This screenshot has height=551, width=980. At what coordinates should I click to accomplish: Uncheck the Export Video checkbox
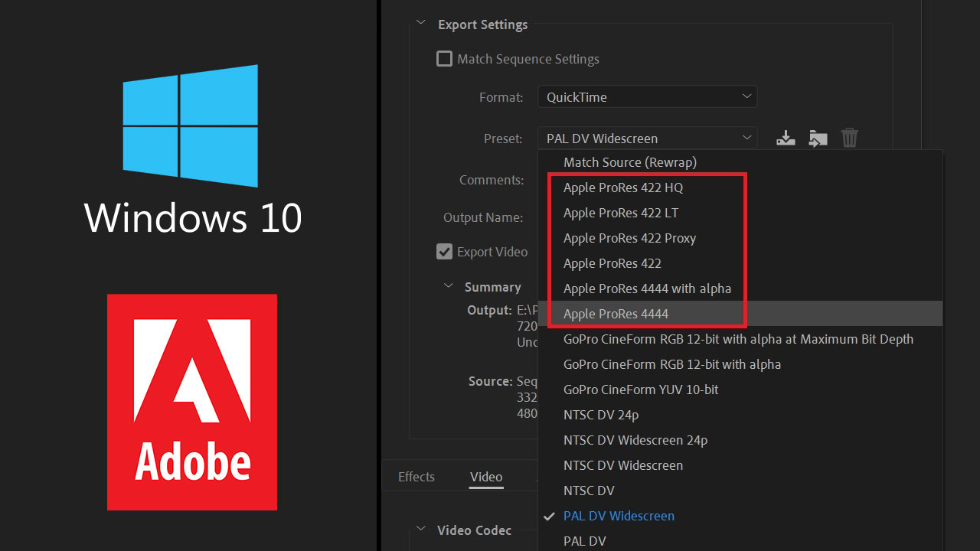(x=445, y=252)
